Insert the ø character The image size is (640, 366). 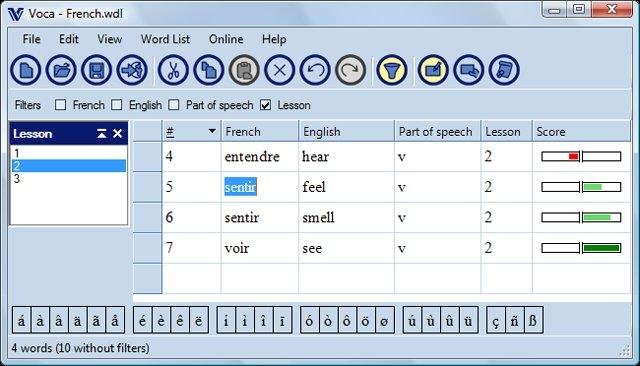tap(384, 320)
